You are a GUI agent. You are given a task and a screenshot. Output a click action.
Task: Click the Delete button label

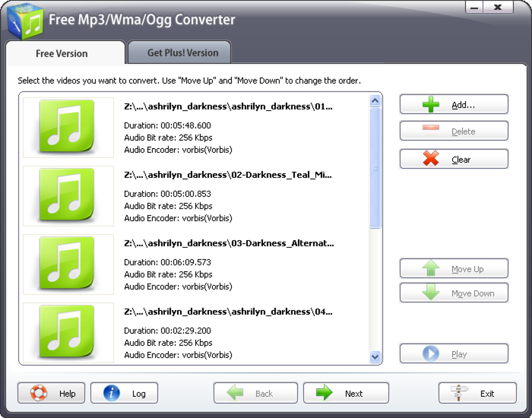click(x=463, y=132)
